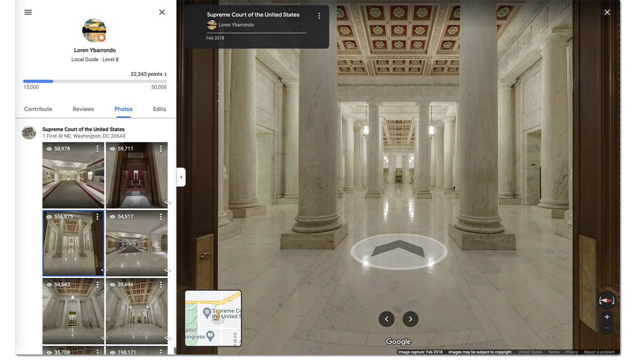
Task: Open the Edits tab
Action: pyautogui.click(x=160, y=109)
